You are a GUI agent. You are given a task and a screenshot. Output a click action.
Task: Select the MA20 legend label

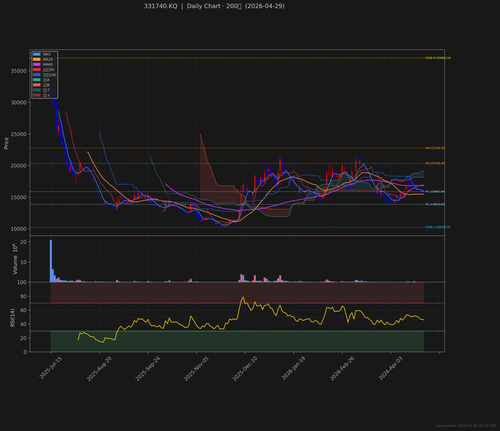[x=48, y=59]
